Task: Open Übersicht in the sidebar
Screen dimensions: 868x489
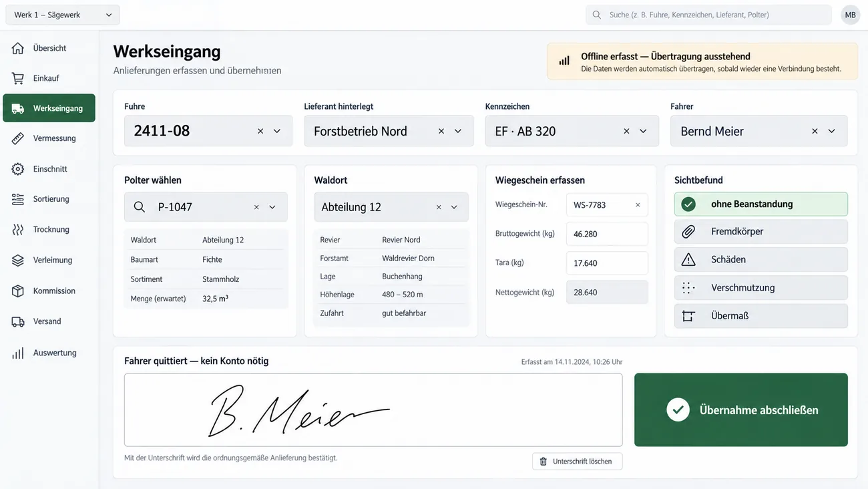Action: coord(49,48)
